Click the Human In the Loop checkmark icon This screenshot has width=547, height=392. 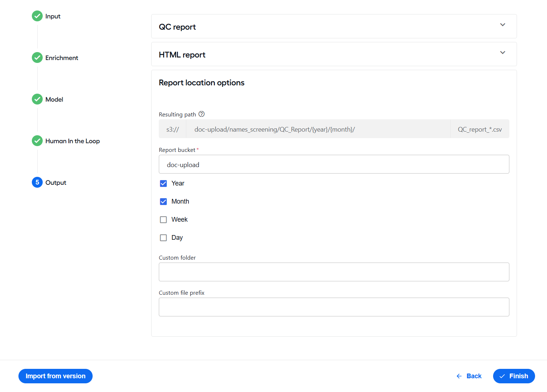(37, 141)
